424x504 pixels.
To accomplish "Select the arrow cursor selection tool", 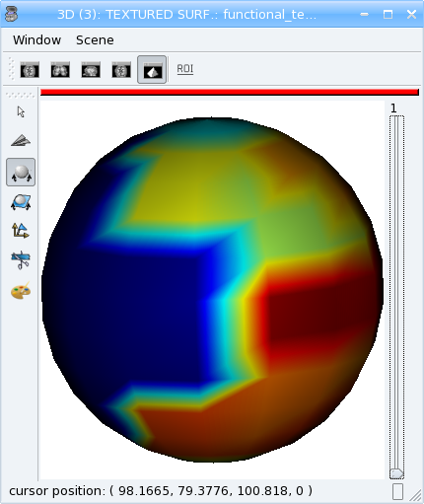I will 21,111.
